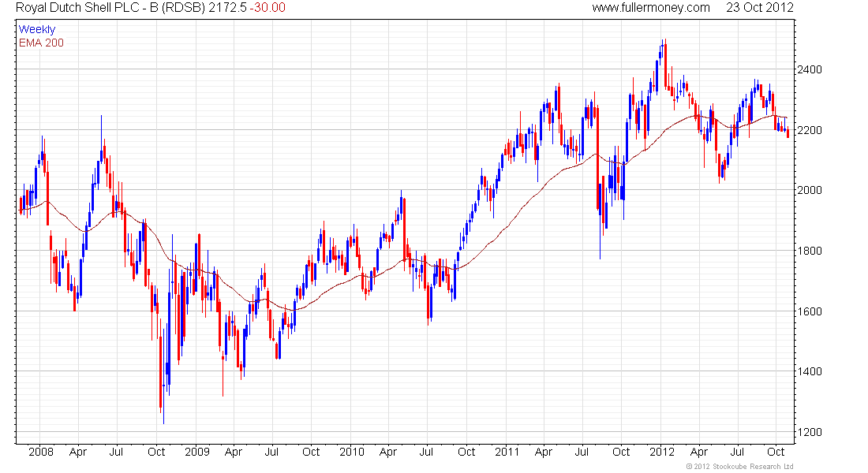
Task: Click the 1400 price axis label
Action: pyautogui.click(x=810, y=372)
